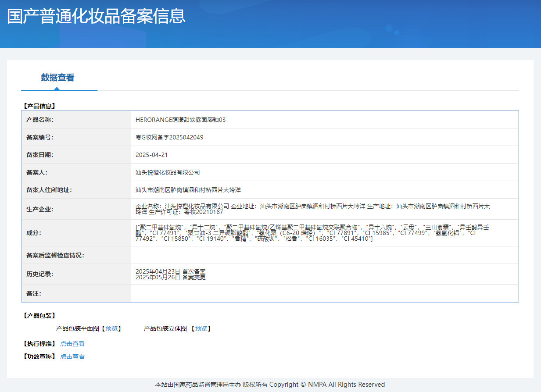
Task: Click the filing date 2025-04-21
Action: pos(152,155)
